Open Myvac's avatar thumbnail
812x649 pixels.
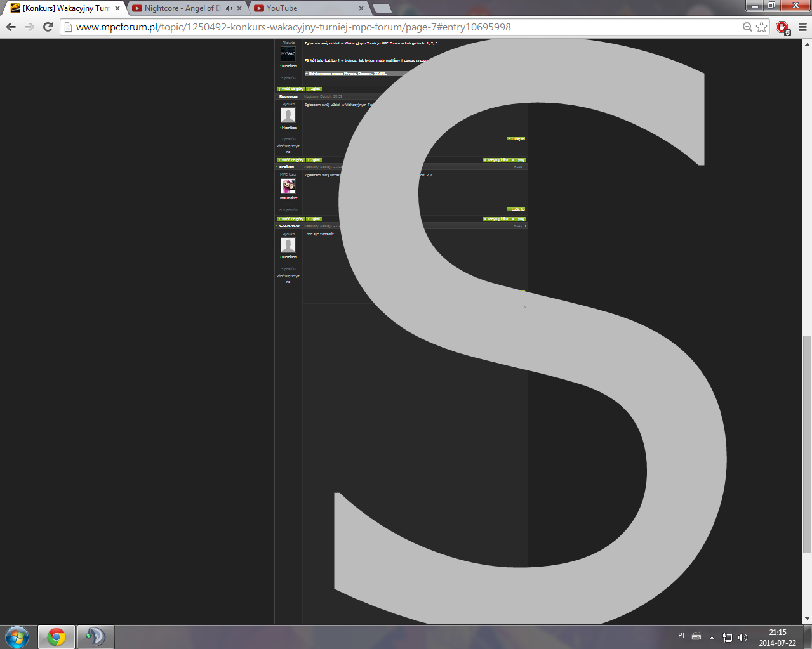288,54
